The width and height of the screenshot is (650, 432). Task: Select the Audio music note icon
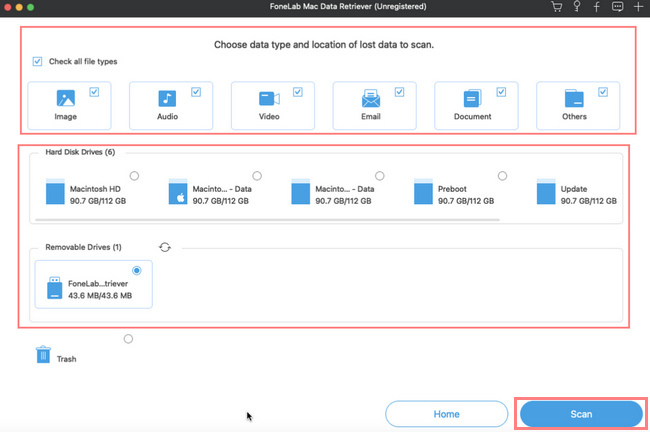pyautogui.click(x=167, y=99)
